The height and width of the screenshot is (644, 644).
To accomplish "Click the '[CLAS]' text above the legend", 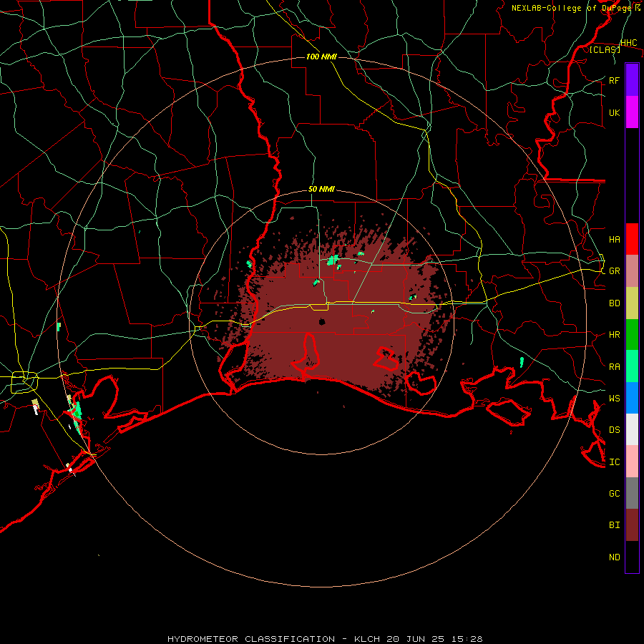I will [605, 49].
